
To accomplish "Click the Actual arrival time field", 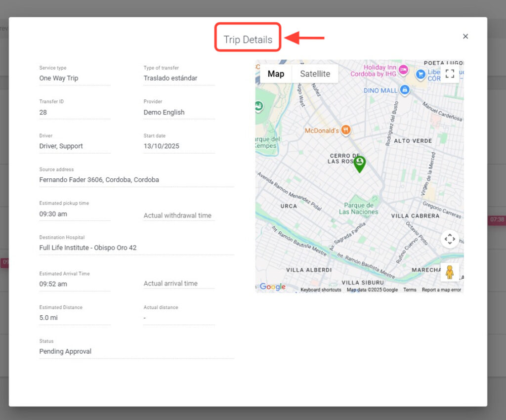I will coord(178,284).
